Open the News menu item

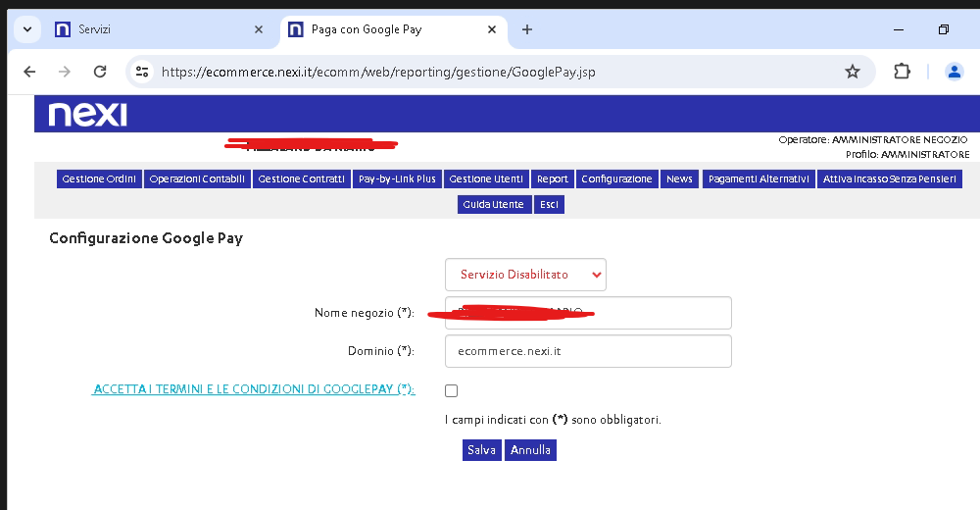tap(679, 178)
